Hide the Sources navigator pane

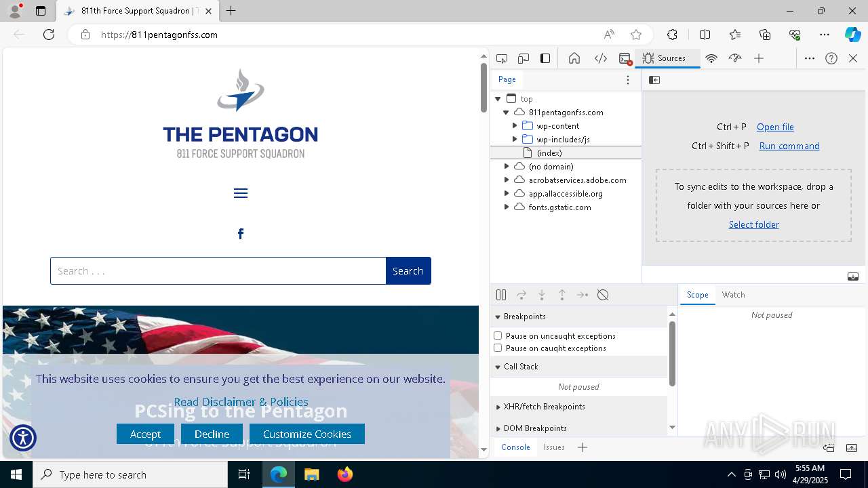click(x=654, y=80)
